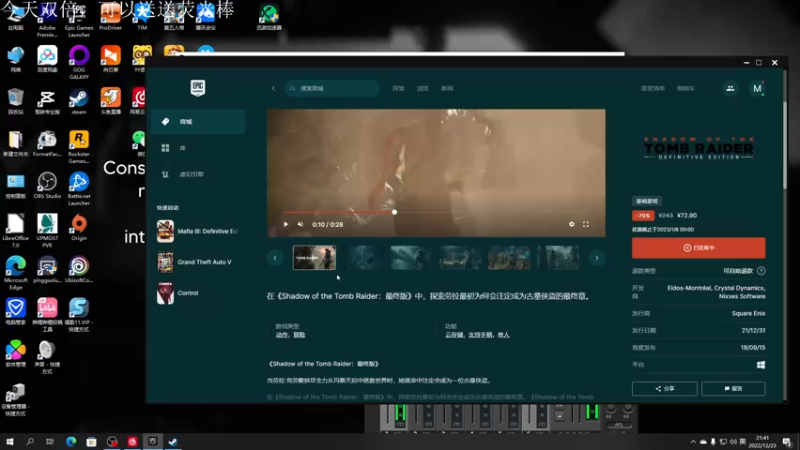Show previous media thumbnails with left arrow

click(x=275, y=258)
